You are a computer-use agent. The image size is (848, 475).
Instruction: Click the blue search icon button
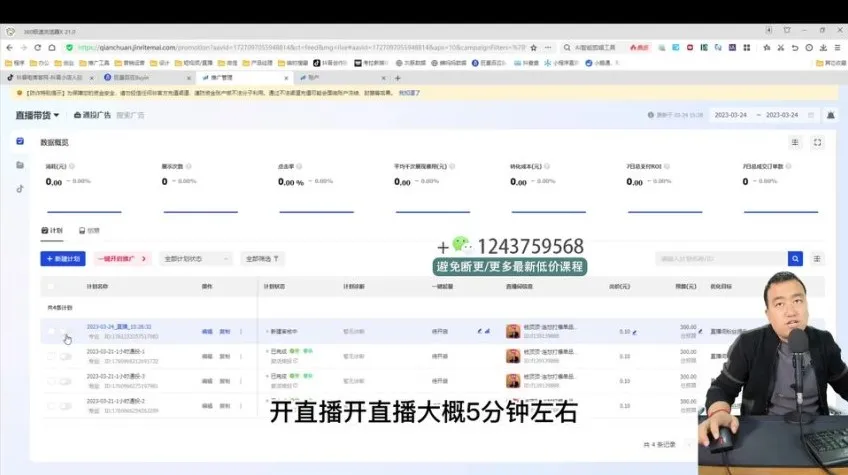[x=795, y=258]
